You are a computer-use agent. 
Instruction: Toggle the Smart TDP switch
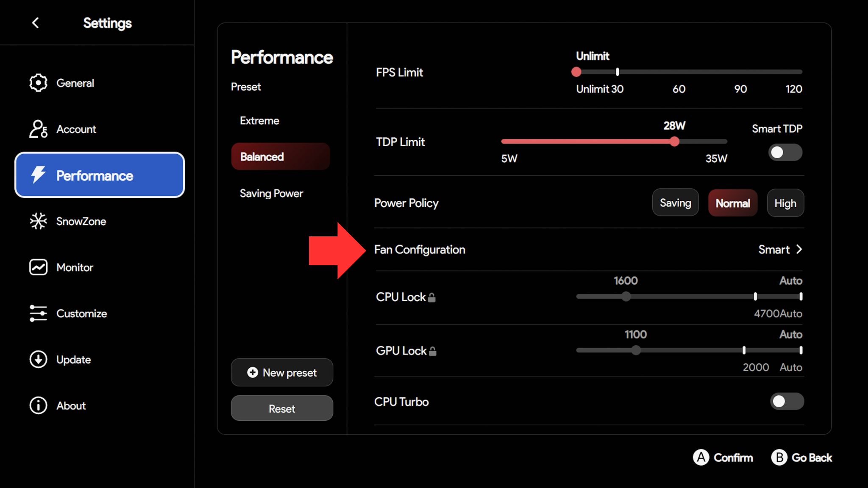click(785, 152)
